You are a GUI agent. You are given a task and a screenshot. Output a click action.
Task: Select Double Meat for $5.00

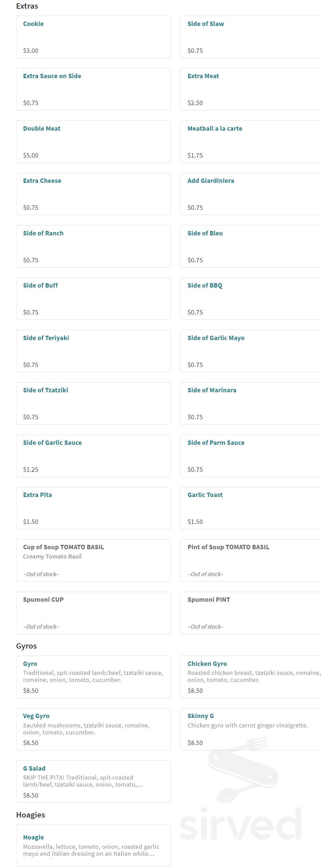tap(93, 142)
